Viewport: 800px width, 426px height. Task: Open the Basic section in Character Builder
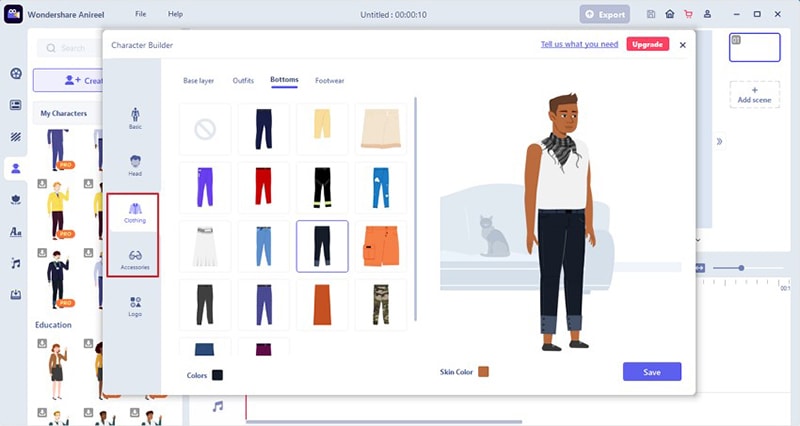click(135, 118)
